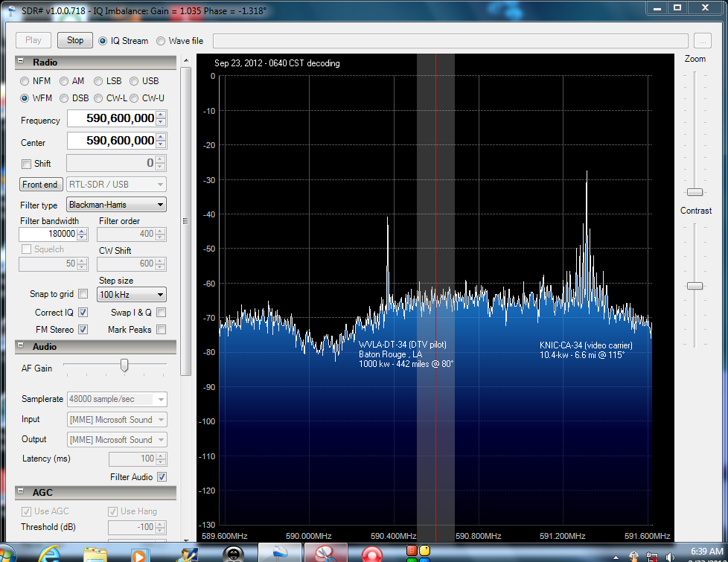Toggle the Squelch checkbox

tap(27, 249)
